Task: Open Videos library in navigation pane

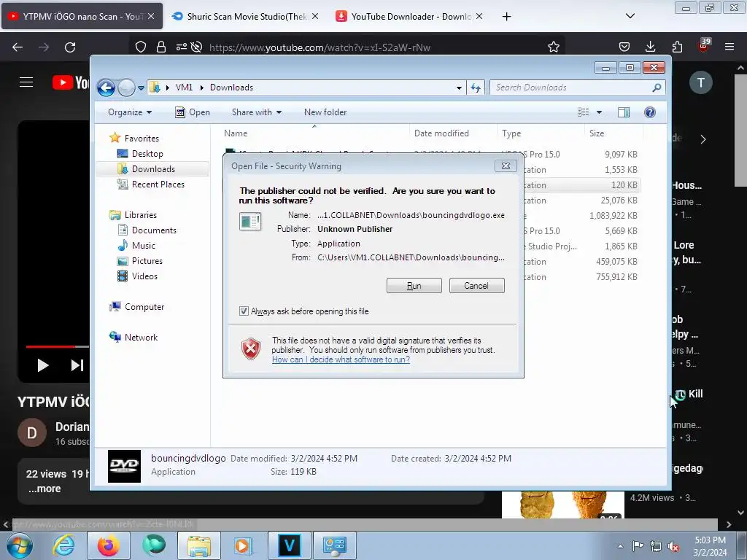Action: tap(138, 276)
